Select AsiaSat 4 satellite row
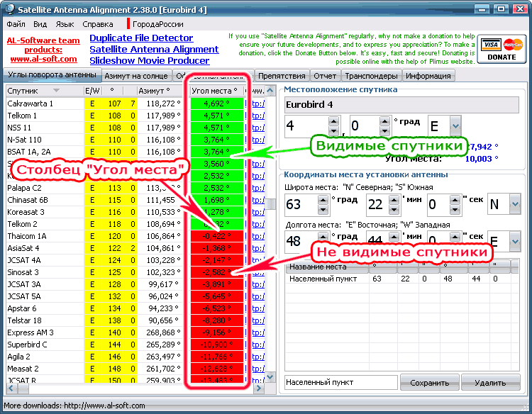The image size is (532, 414). pyautogui.click(x=135, y=248)
